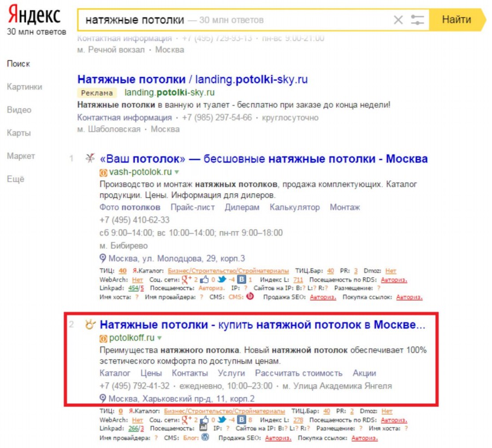492x448 pixels.
Task: Open the Цены sitelink
Action: [x=151, y=373]
